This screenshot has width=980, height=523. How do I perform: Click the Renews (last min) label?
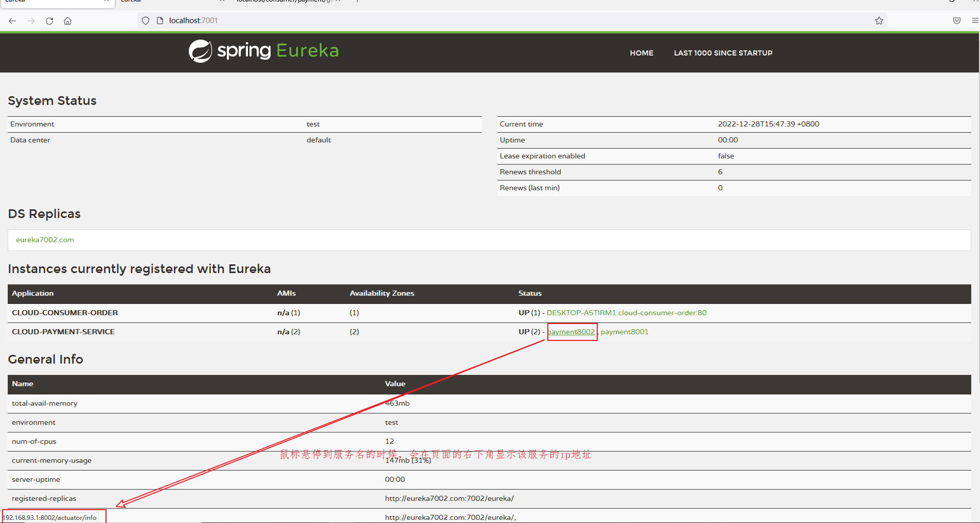[529, 188]
